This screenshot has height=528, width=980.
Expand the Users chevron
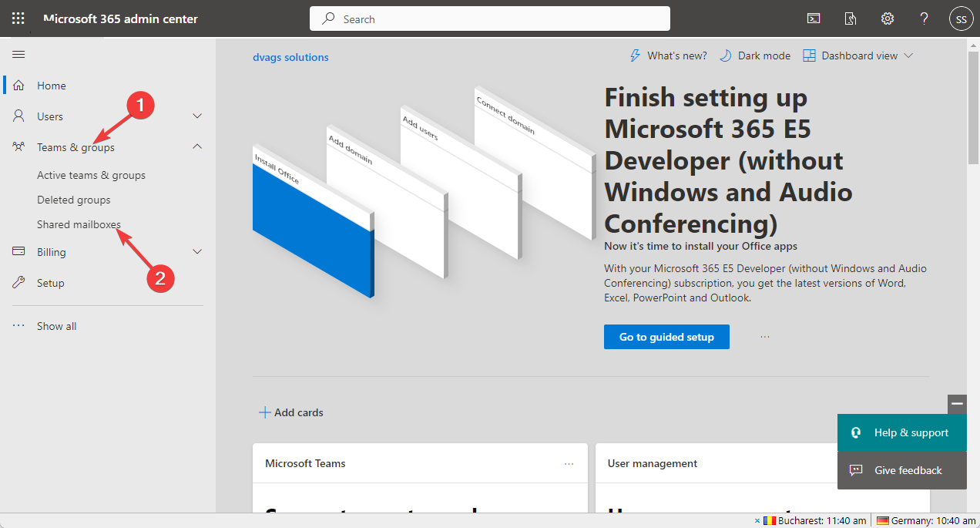tap(197, 116)
